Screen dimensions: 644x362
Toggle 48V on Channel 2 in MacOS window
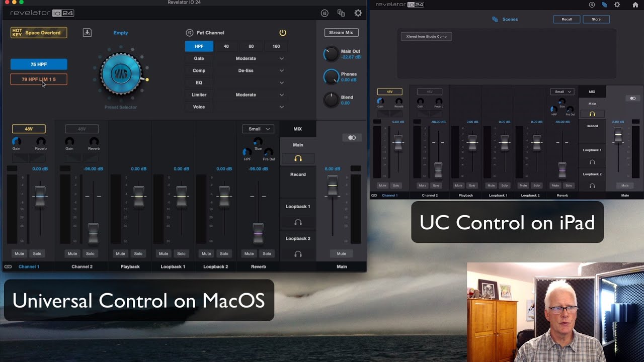[x=82, y=129]
